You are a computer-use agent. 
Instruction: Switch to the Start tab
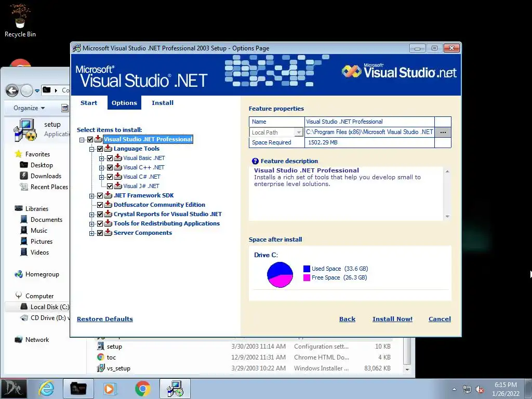click(x=88, y=103)
